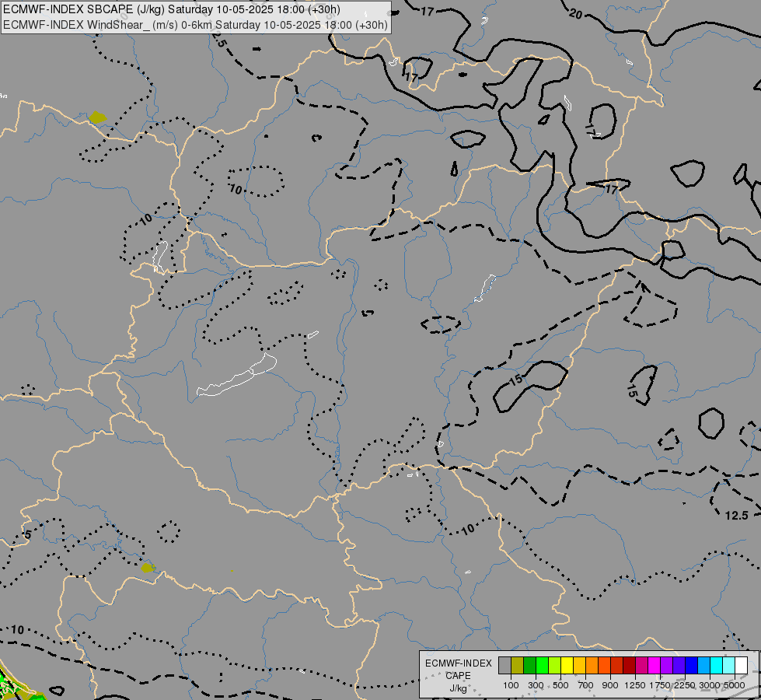Click the dark red legend swatch
The width and height of the screenshot is (761, 700).
(629, 666)
